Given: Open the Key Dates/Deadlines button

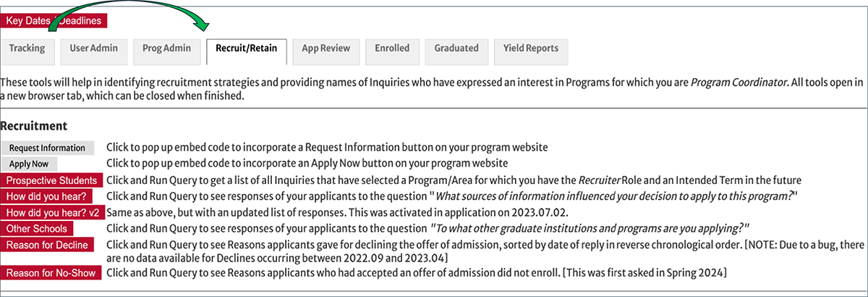Looking at the screenshot, I should pyautogui.click(x=54, y=21).
